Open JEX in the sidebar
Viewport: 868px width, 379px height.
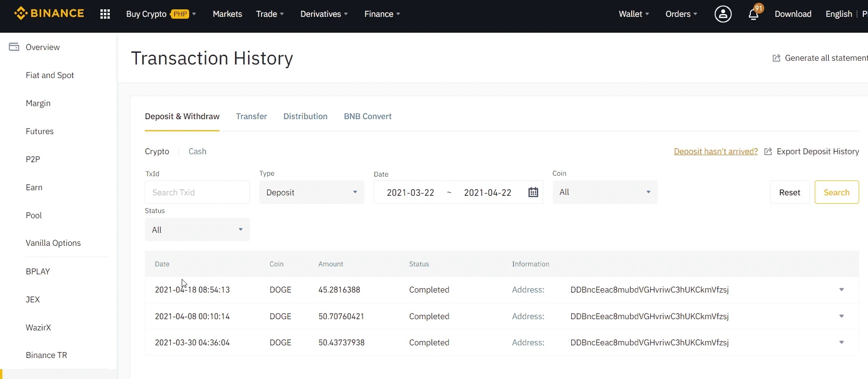pos(33,300)
